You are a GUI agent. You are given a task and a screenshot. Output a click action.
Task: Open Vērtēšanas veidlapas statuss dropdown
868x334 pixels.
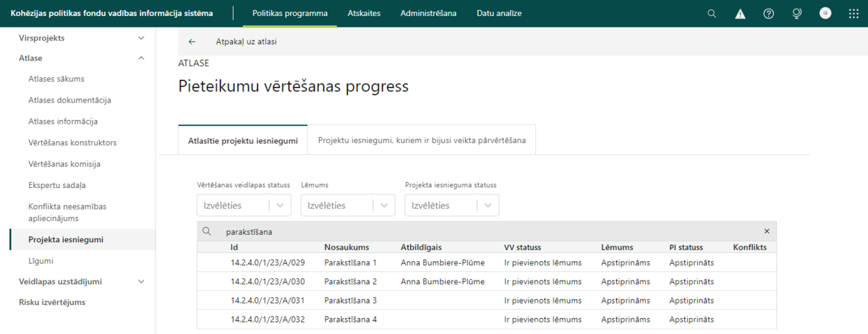[244, 205]
